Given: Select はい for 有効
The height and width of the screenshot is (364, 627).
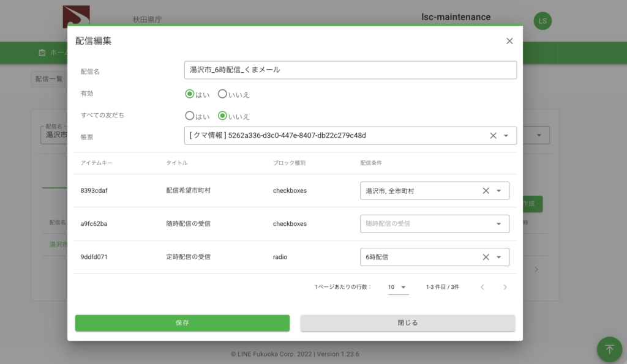Looking at the screenshot, I should coord(190,94).
